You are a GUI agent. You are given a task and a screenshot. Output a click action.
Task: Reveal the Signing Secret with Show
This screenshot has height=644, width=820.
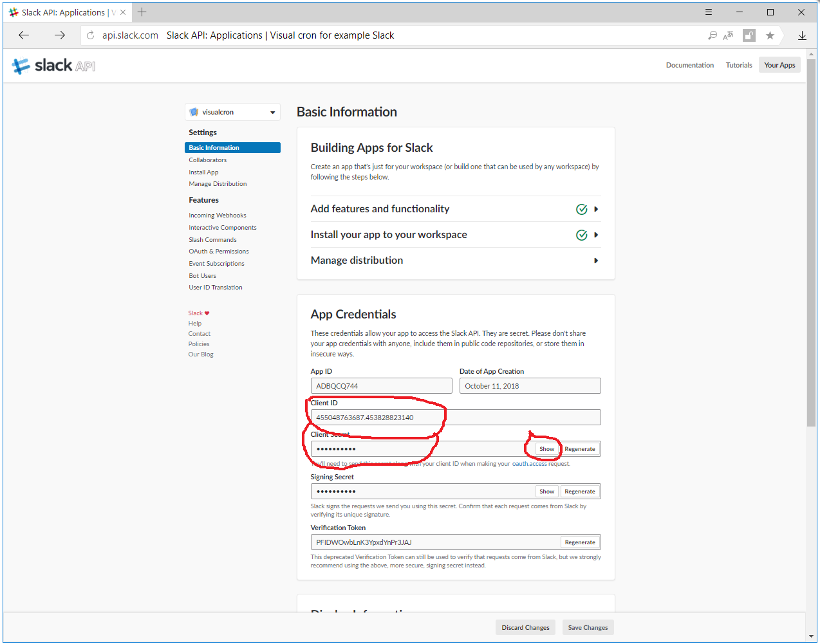pos(546,491)
